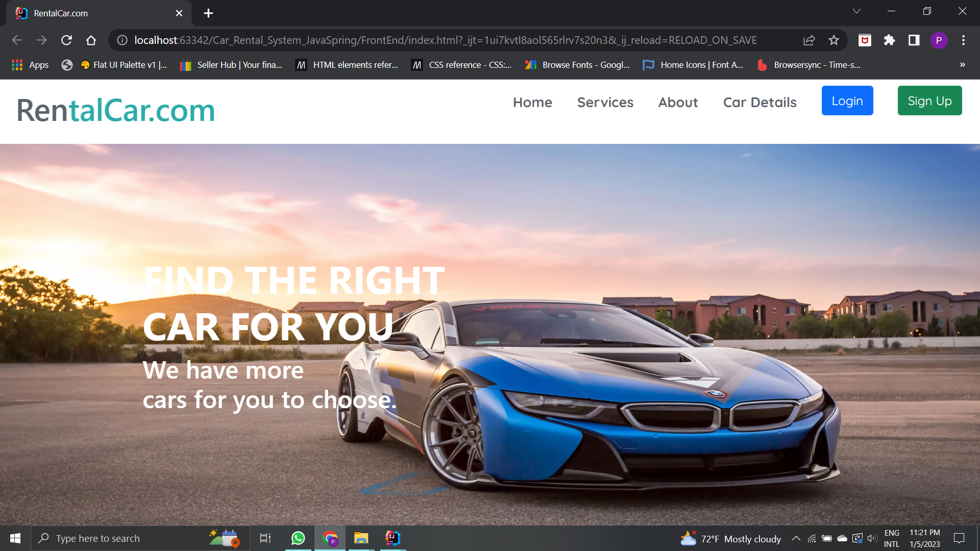
Task: Open the Chrome profile avatar
Action: coord(939,40)
